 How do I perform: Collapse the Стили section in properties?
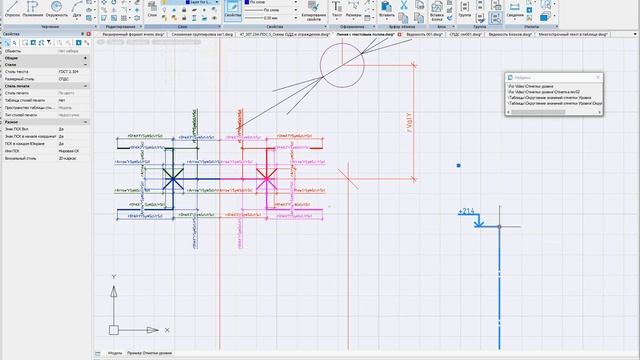85,65
